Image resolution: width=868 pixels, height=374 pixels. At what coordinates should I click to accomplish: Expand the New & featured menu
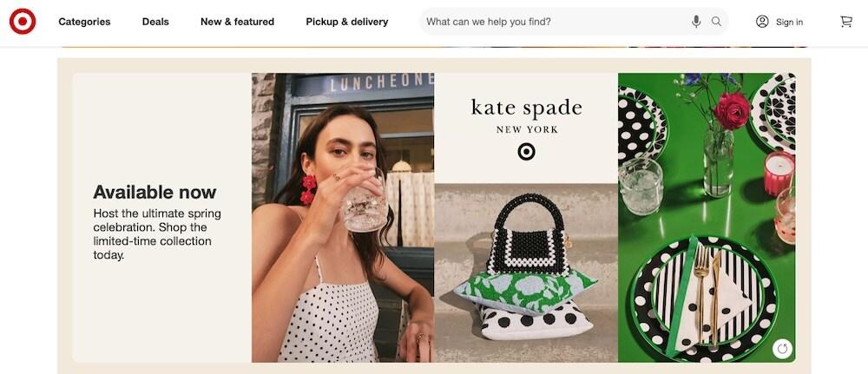click(238, 22)
